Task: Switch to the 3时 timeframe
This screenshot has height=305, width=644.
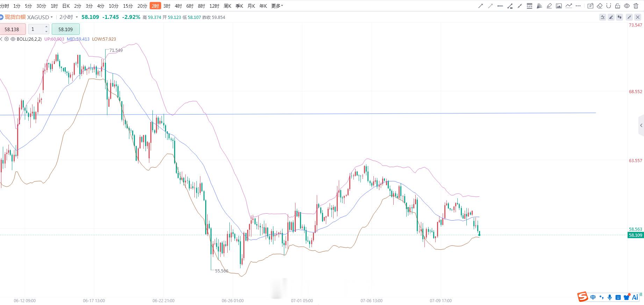Action: (167, 6)
